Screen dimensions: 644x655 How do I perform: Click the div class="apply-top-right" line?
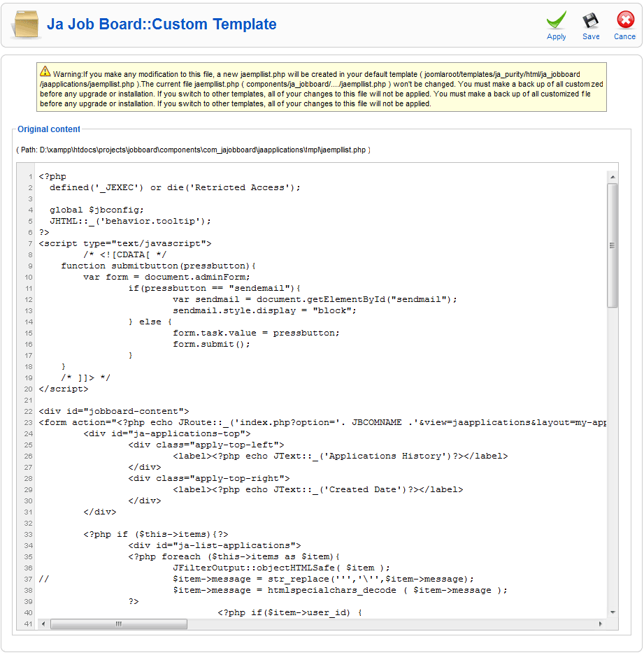coord(209,478)
